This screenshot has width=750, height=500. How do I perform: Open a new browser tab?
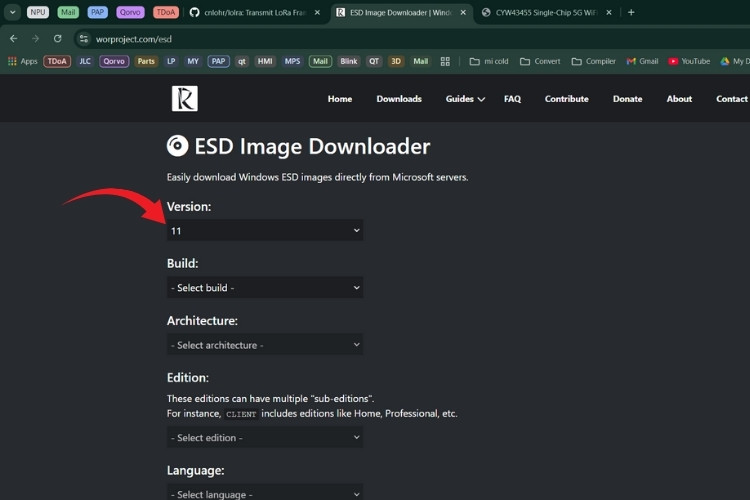click(x=631, y=12)
